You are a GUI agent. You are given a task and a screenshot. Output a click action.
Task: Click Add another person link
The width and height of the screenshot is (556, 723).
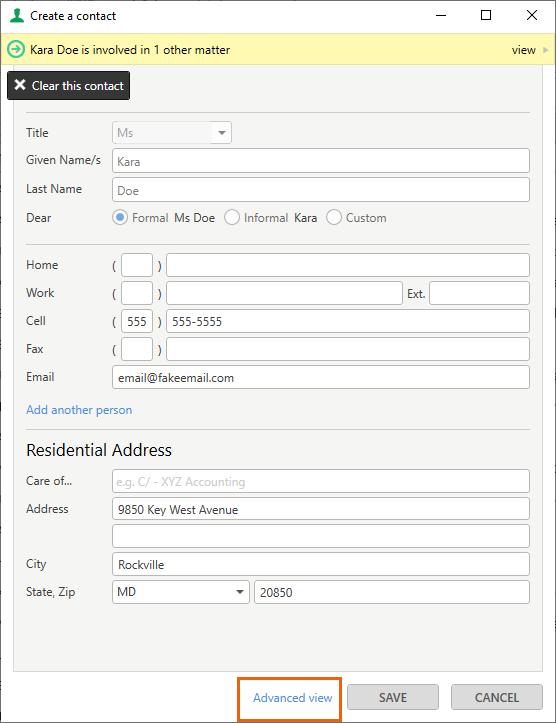tap(79, 410)
